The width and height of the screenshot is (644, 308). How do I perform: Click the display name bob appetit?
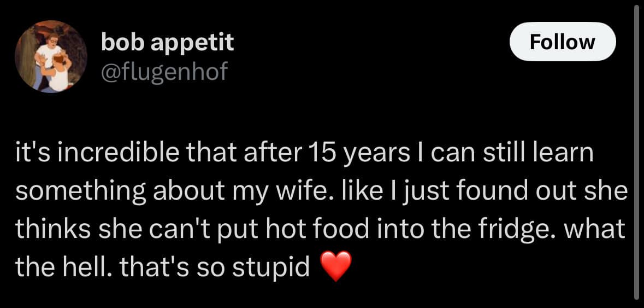point(167,42)
